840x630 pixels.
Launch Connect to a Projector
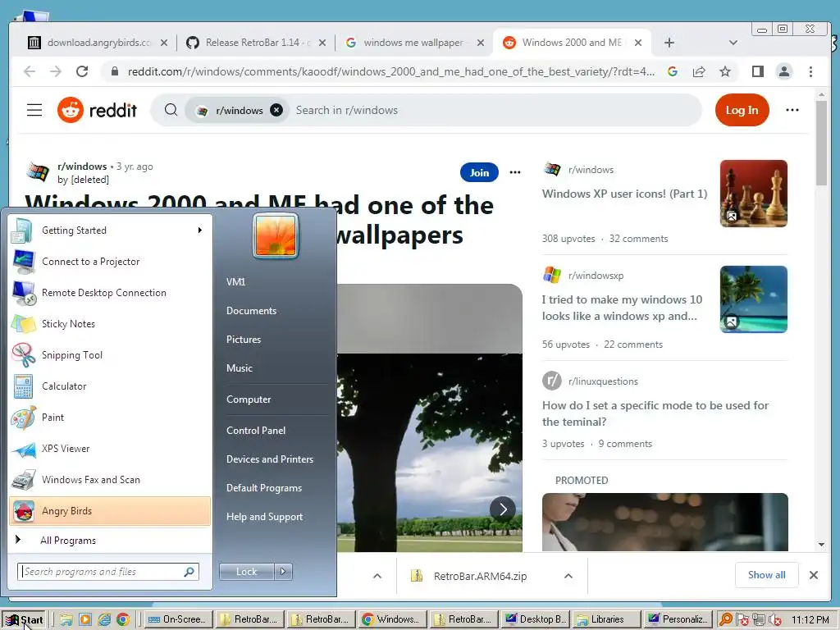click(110, 262)
